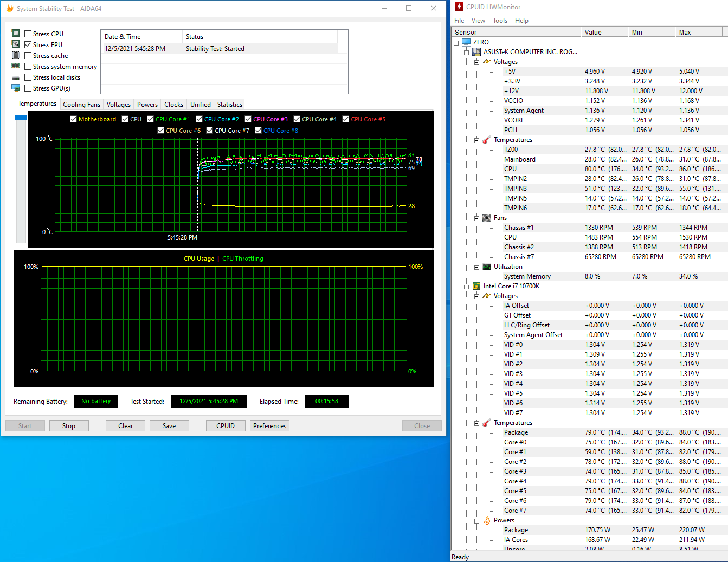Enable the Stress CPU checkbox
Viewport: 728px width, 562px height.
point(28,34)
